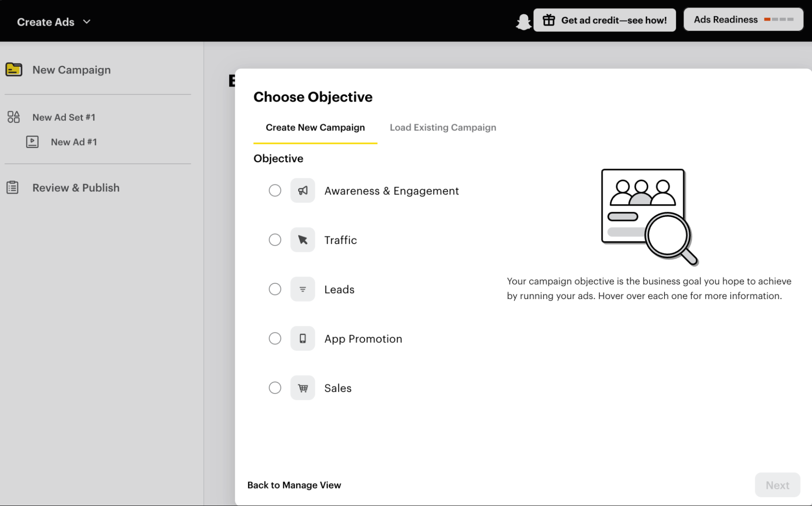
Task: Click the New Ad Set #1 shapes icon
Action: tap(13, 117)
